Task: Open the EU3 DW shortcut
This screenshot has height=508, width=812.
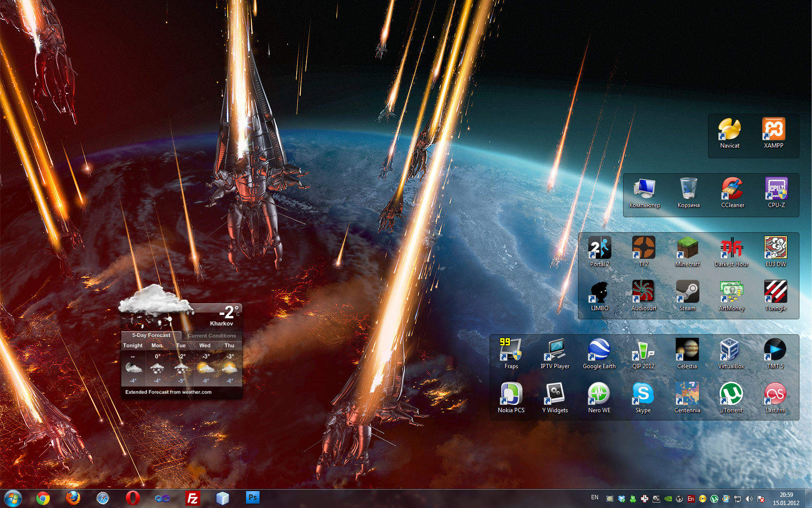Action: click(x=775, y=252)
